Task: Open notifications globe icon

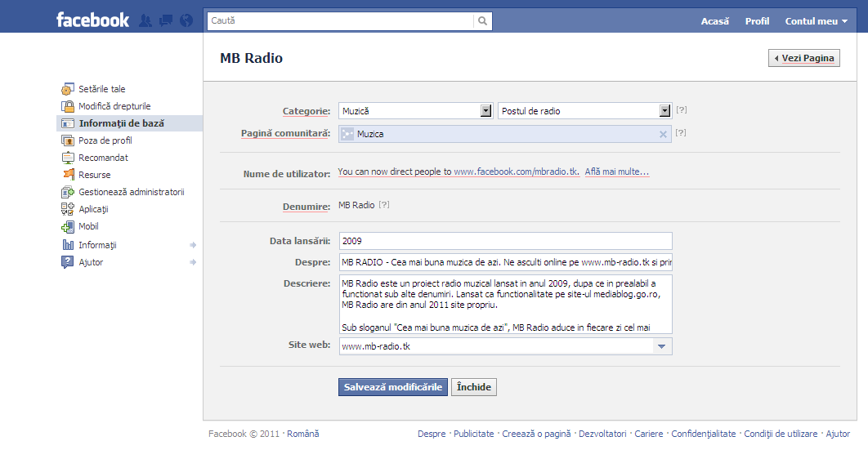Action: (x=186, y=21)
